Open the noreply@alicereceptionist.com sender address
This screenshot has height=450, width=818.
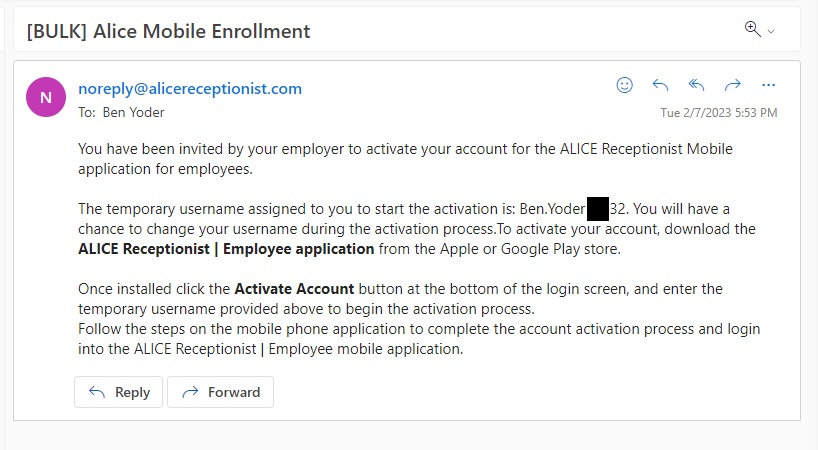click(190, 88)
